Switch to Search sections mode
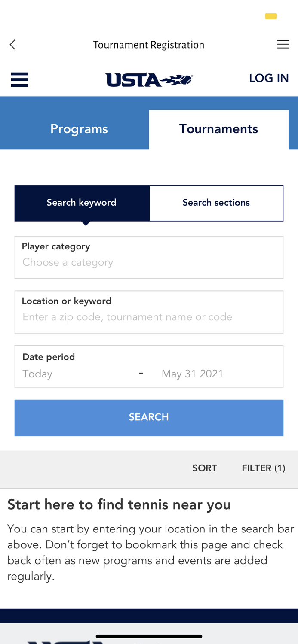The height and width of the screenshot is (644, 298). point(216,203)
